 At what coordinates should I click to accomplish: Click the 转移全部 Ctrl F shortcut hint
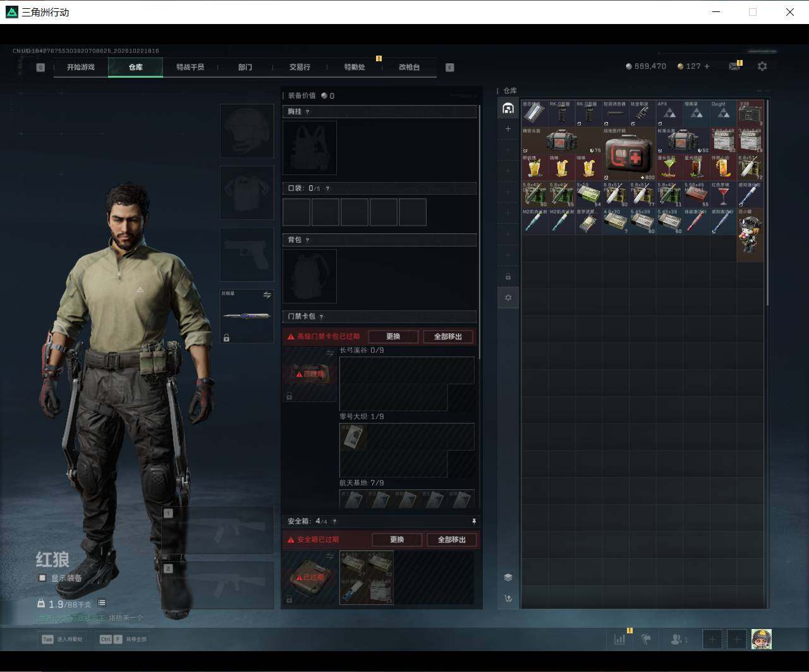pos(124,639)
